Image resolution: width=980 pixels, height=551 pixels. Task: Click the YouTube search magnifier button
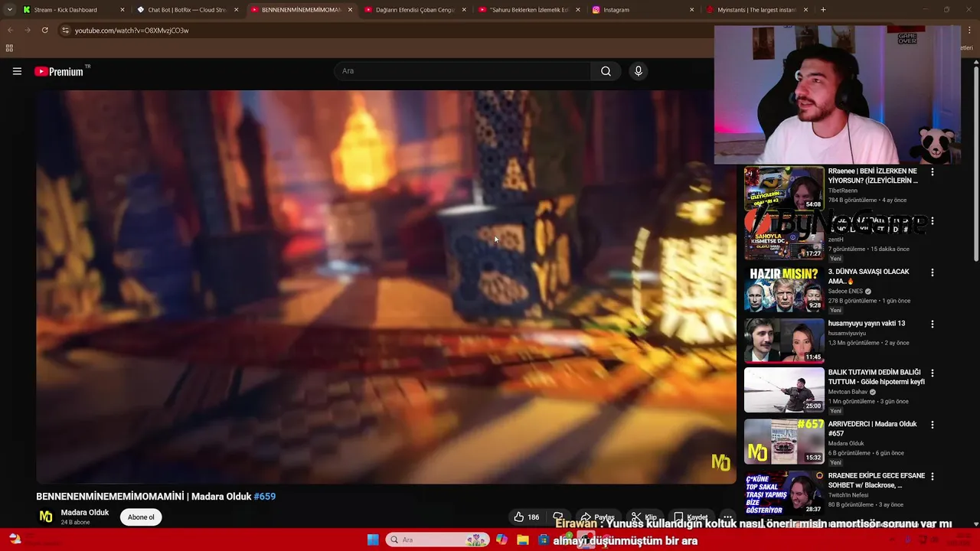tap(606, 71)
